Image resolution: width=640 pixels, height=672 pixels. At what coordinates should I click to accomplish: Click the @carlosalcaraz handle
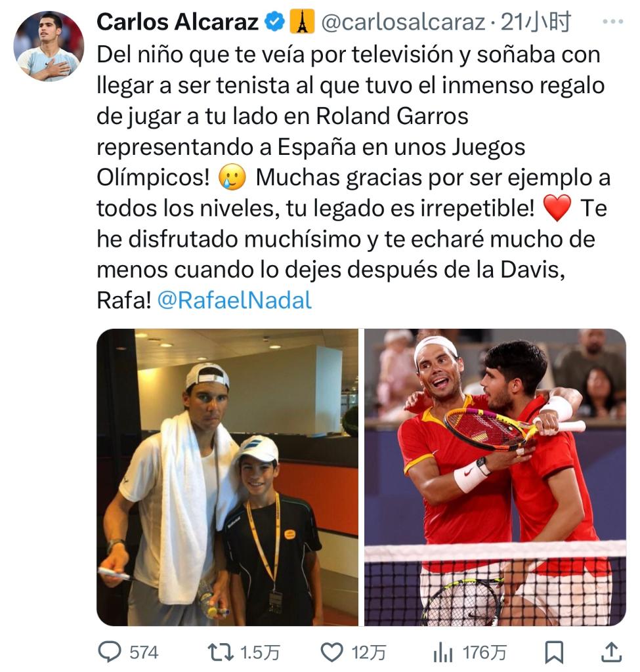pos(403,22)
